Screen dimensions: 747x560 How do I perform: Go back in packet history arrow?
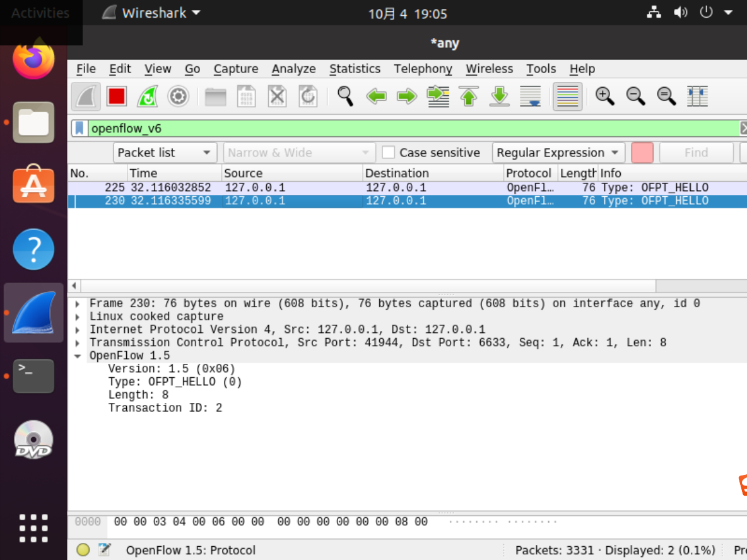click(x=376, y=96)
